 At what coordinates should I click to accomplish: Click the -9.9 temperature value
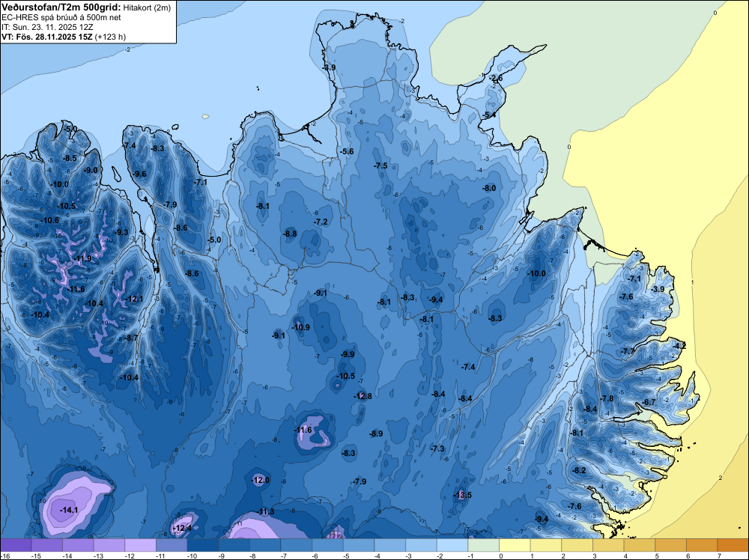click(348, 354)
